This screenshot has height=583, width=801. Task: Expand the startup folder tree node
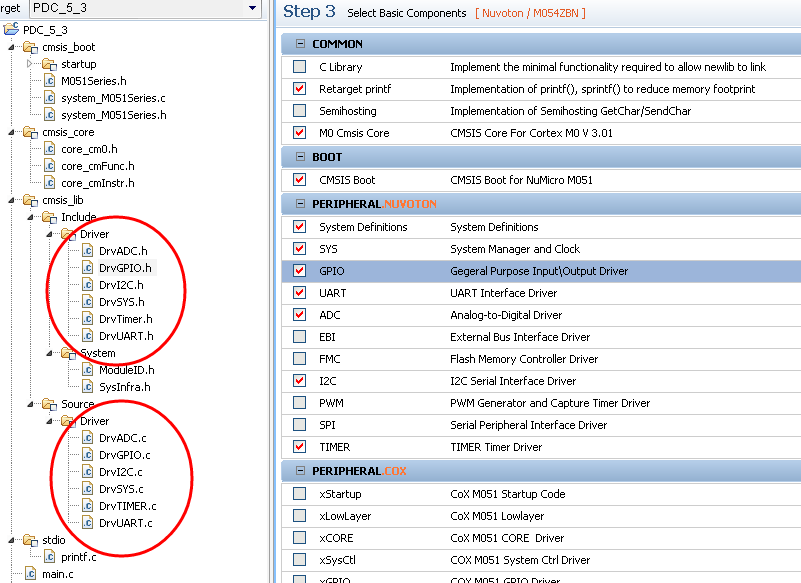pos(30,64)
